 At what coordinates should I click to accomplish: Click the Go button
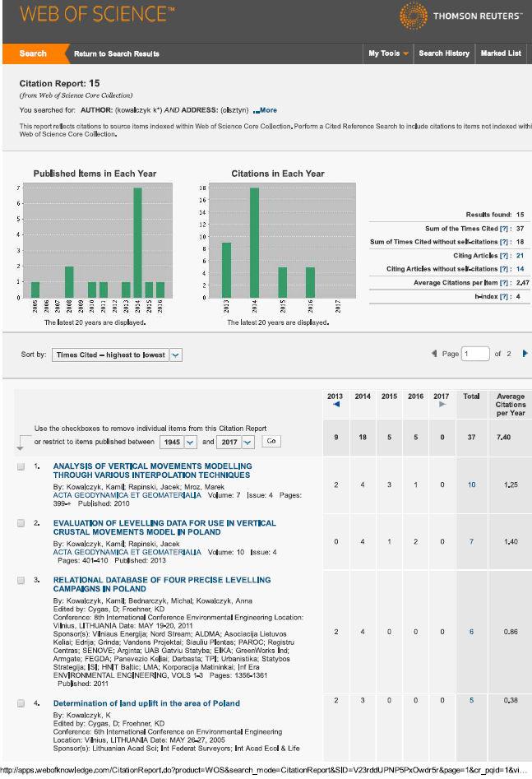(x=271, y=441)
